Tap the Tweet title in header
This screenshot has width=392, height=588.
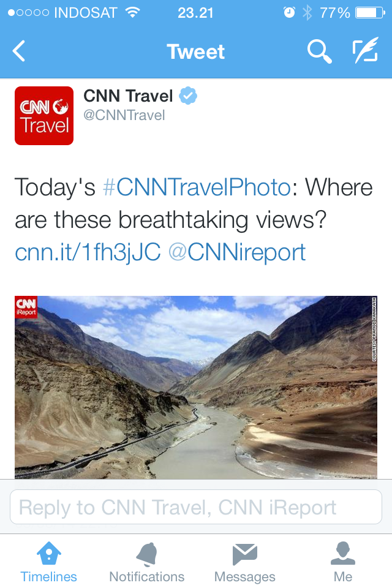pyautogui.click(x=196, y=52)
